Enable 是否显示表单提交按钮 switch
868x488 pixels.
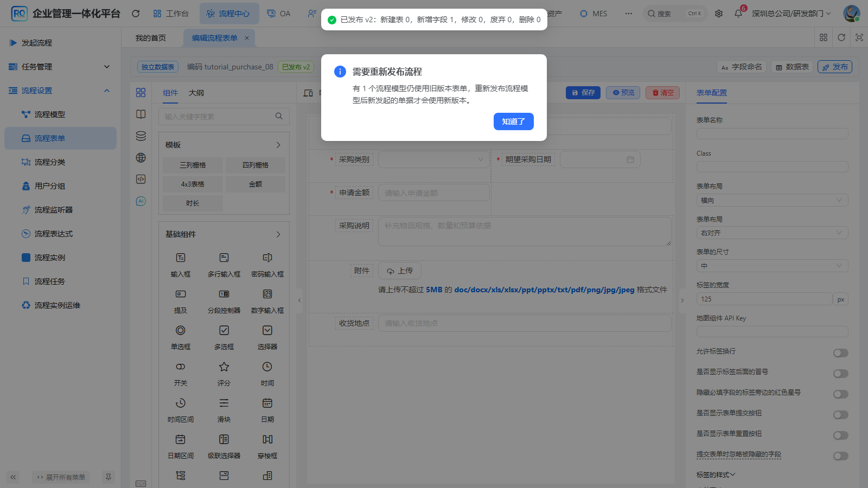840,415
